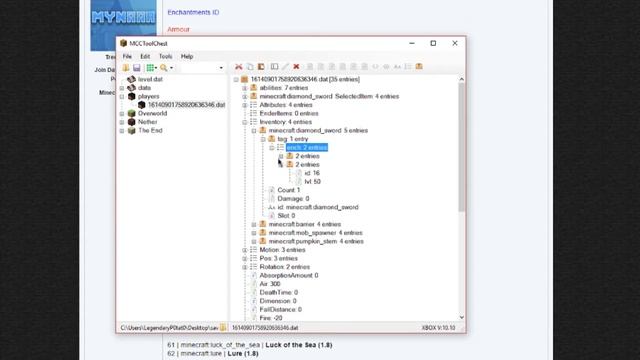Click the compound tag chest toolbar icon
The width and height of the screenshot is (640, 360).
[x=419, y=67]
